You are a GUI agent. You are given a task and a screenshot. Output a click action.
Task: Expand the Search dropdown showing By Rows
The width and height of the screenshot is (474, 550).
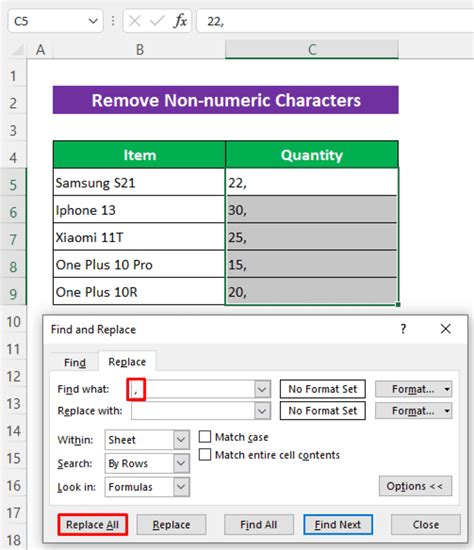coord(181,463)
